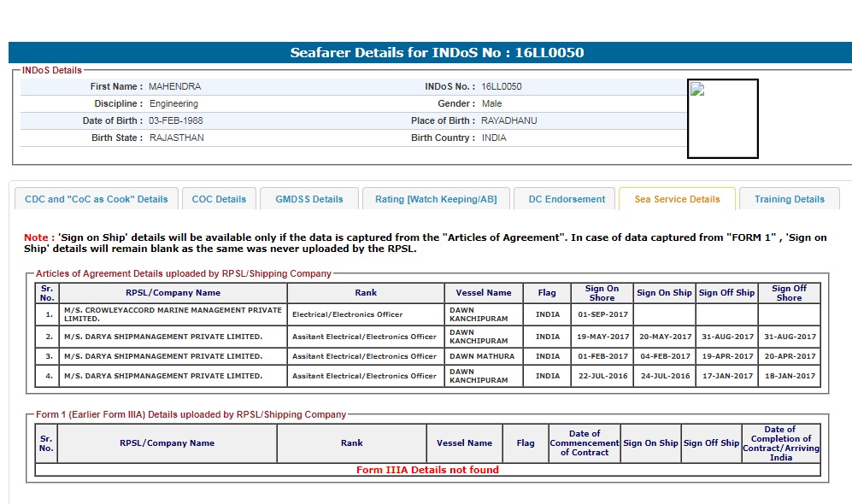Click the Electrical/Electronics Officer rank cell
The width and height of the screenshot is (852, 504).
[x=365, y=314]
